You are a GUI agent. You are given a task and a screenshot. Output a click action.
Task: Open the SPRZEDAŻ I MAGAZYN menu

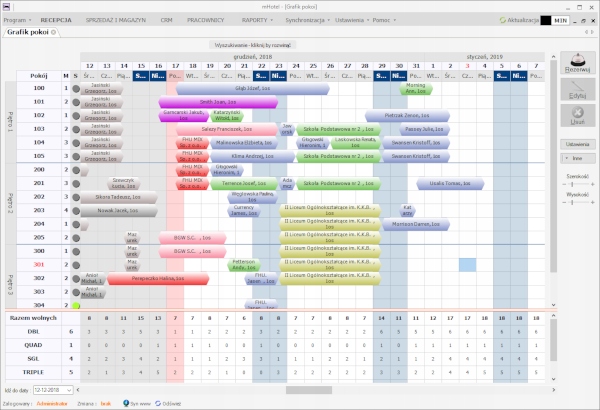click(116, 20)
